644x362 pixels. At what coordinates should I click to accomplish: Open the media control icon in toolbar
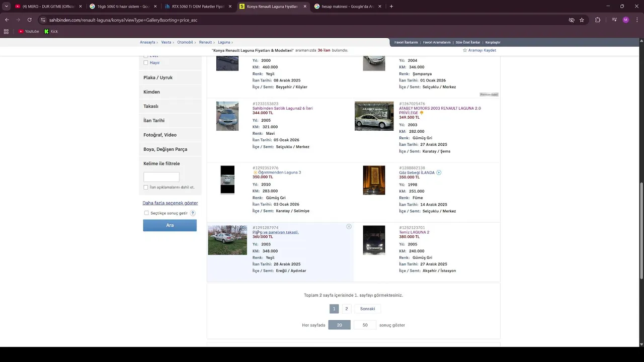point(614,20)
